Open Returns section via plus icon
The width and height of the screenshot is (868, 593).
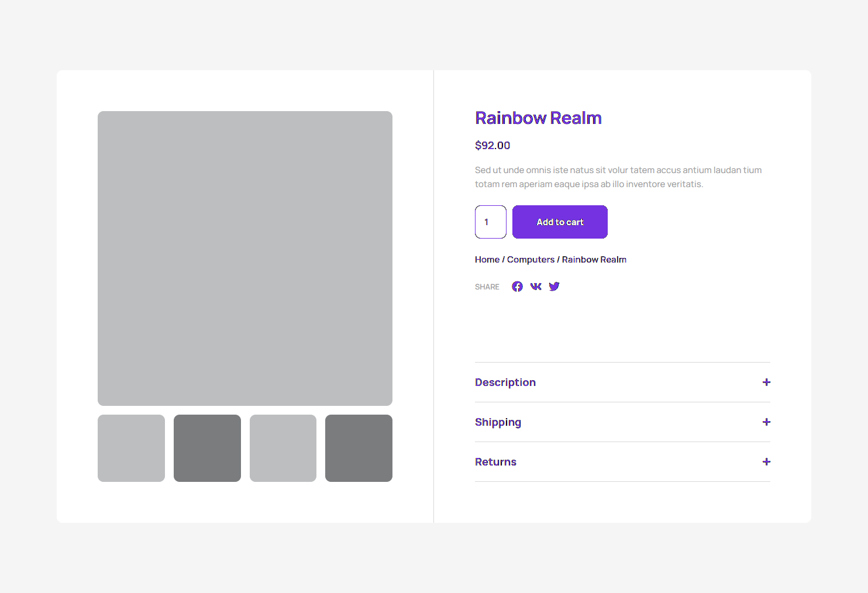tap(766, 462)
